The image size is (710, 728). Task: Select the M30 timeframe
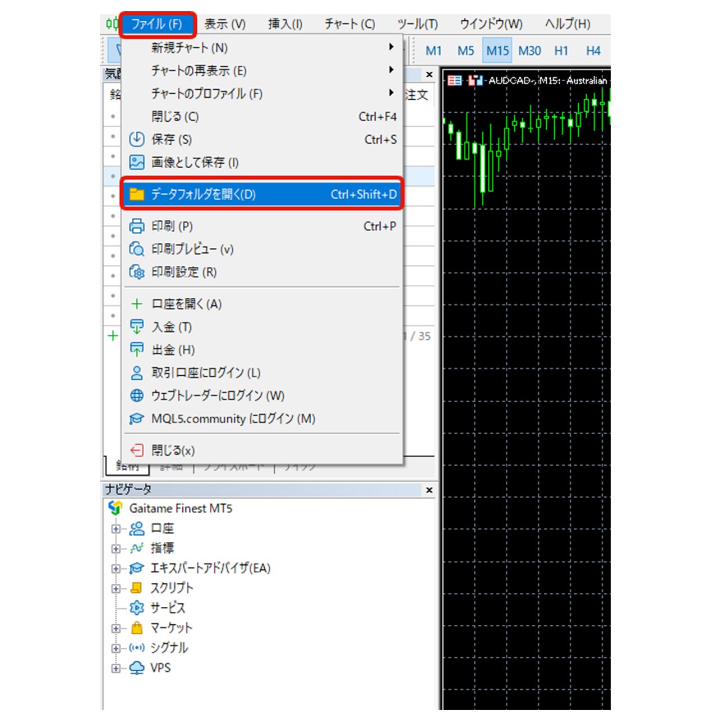[x=529, y=51]
